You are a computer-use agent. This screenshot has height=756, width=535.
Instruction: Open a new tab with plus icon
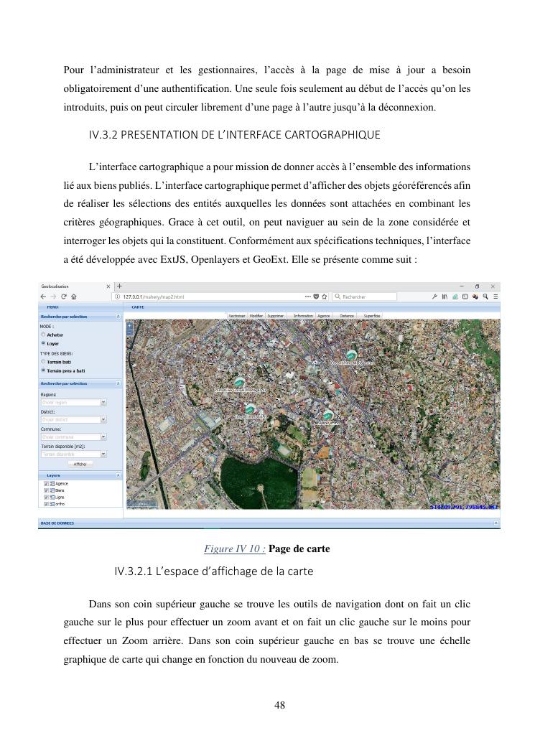click(x=120, y=286)
